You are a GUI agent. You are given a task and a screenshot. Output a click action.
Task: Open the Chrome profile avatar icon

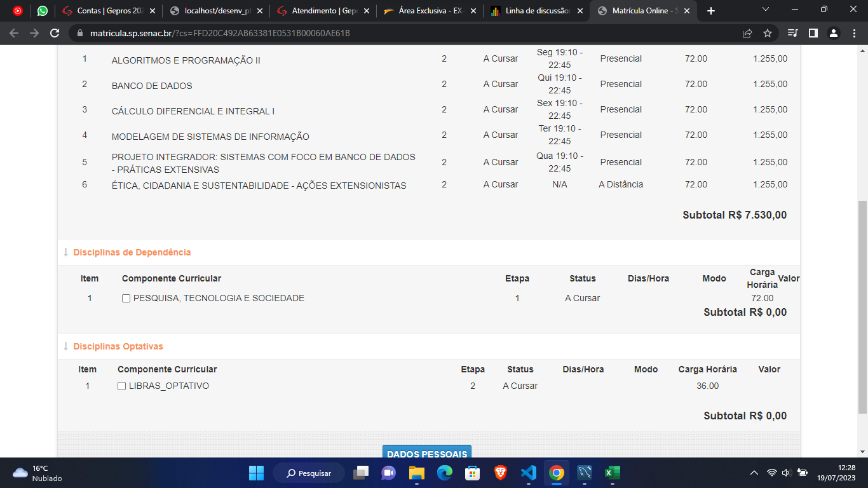tap(834, 33)
